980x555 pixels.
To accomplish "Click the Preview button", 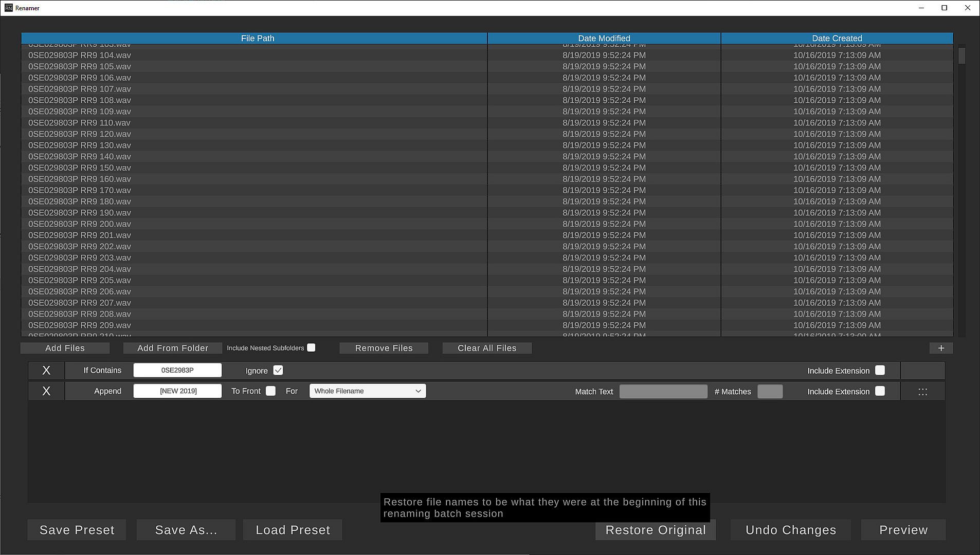I will (x=903, y=530).
